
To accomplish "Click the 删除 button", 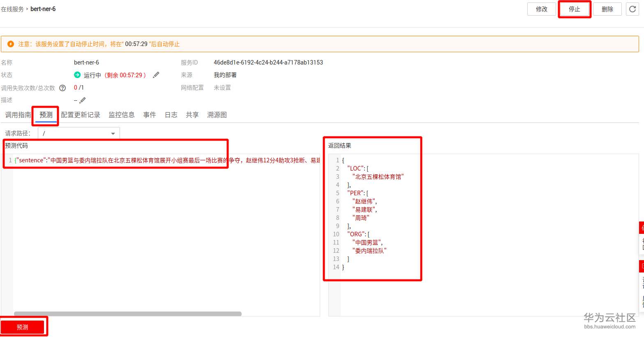I will 607,9.
